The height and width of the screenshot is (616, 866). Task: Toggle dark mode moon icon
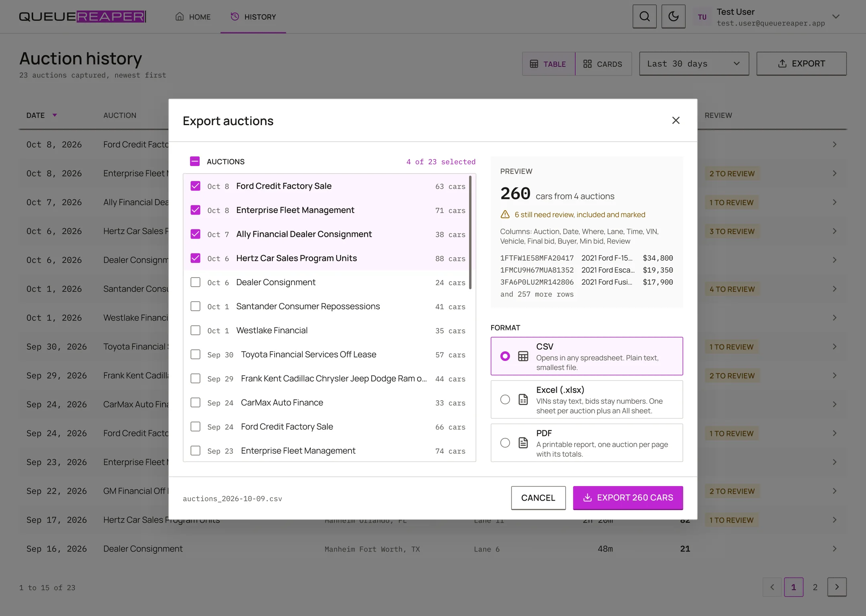tap(673, 16)
